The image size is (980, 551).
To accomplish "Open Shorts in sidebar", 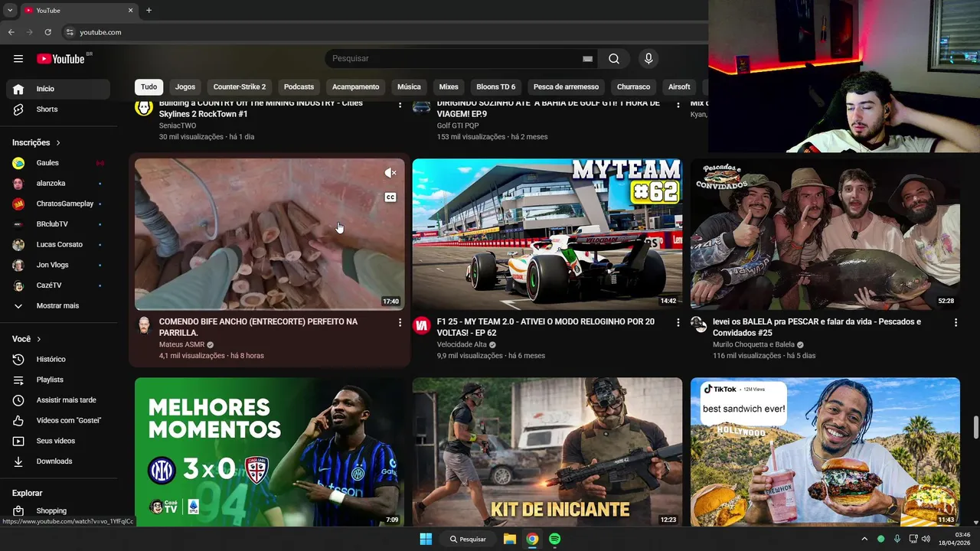I will tap(58, 109).
